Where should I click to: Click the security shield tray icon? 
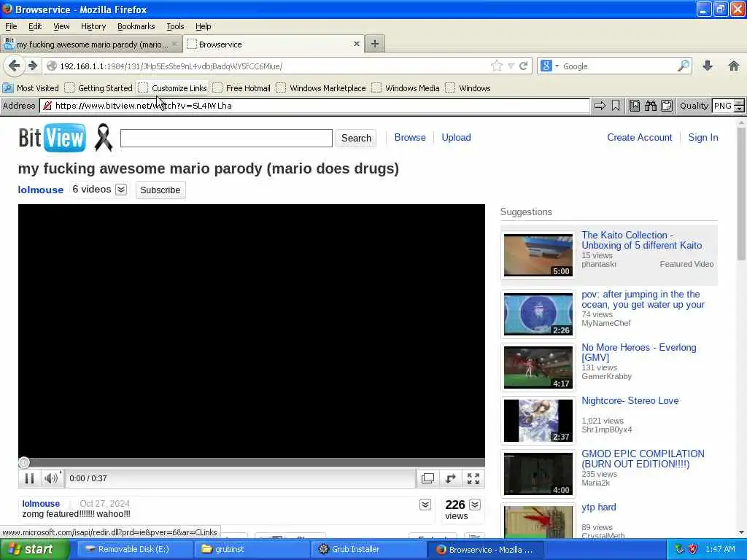pos(693,549)
